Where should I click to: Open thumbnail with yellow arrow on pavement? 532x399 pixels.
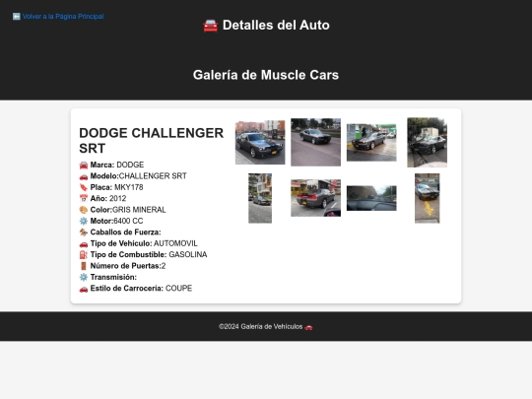(428, 198)
